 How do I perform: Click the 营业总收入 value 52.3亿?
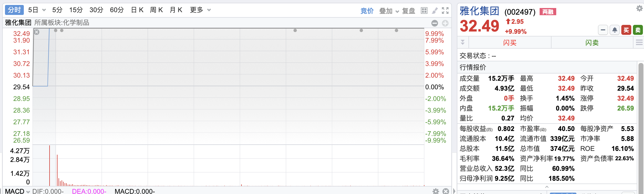point(504,169)
